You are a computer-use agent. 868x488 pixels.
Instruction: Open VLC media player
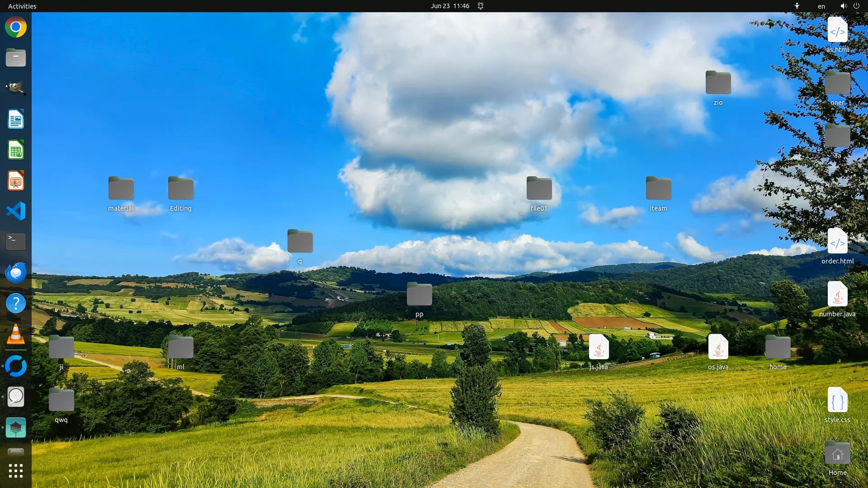[16, 334]
